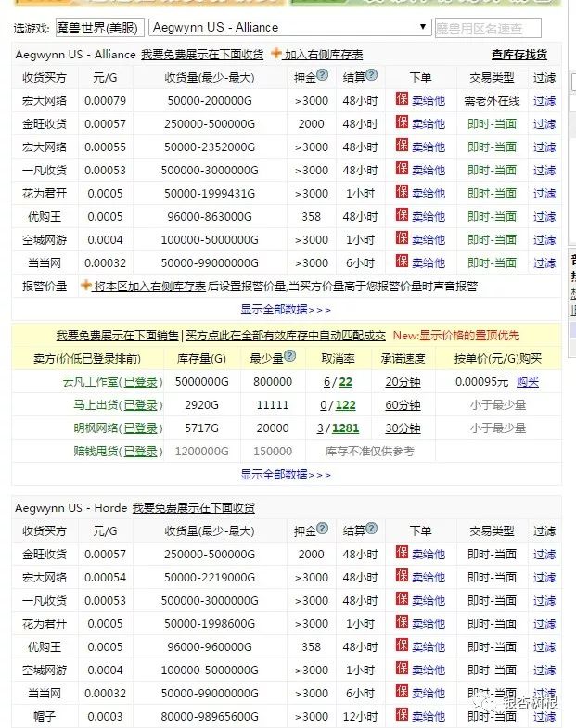The image size is (576, 728).
Task: Click the 押金 help question-mark icon in Alliance table
Action: click(323, 75)
